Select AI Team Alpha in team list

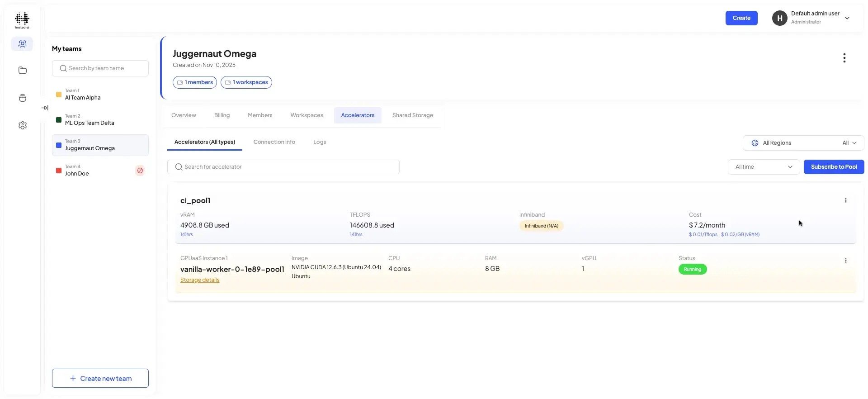[x=100, y=95]
